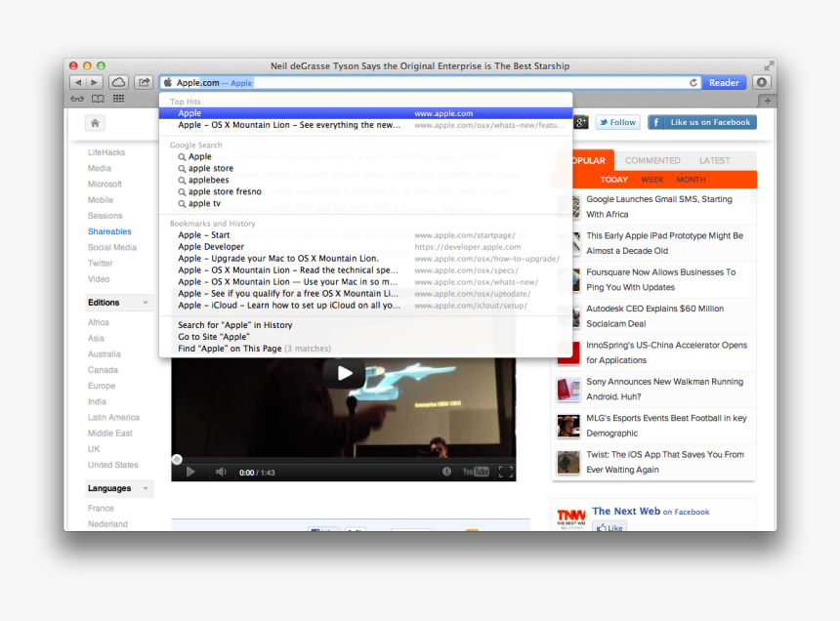Click Find "Apple" on This Page
This screenshot has width=840, height=621.
(366, 349)
